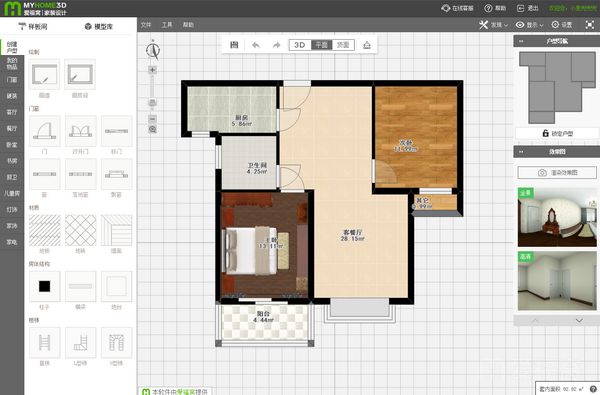Switch view to 3D mode
This screenshot has height=395, width=600.
point(300,45)
